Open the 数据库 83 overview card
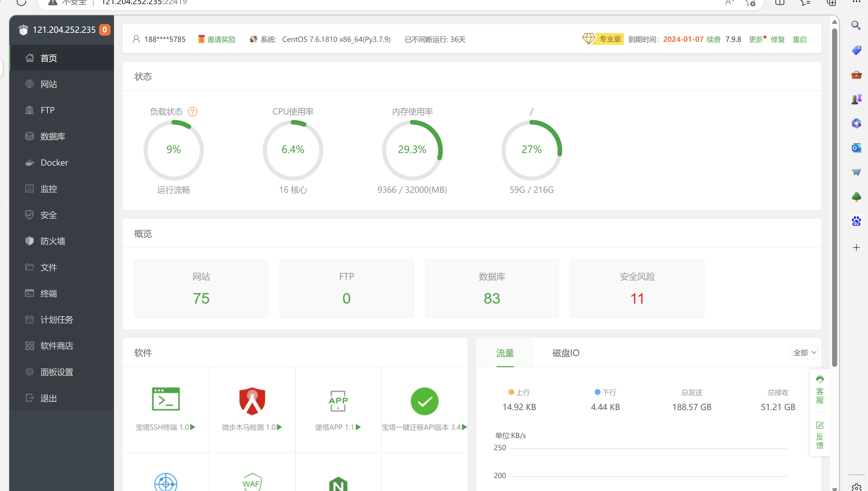Viewport: 868px width, 491px height. [x=492, y=288]
